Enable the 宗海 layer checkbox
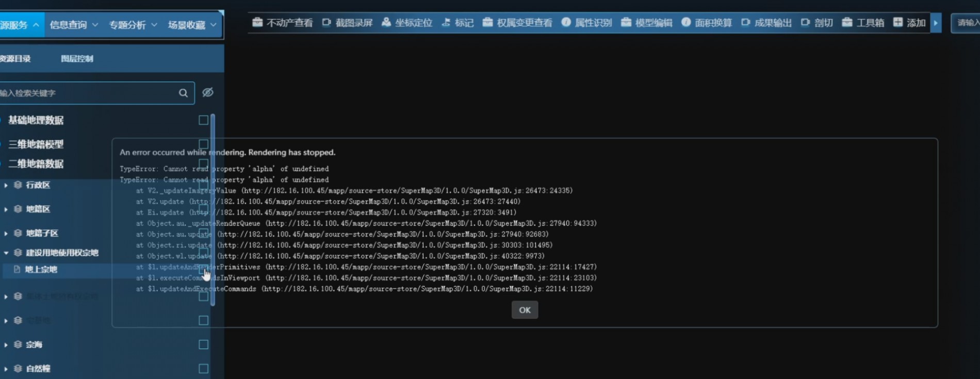This screenshot has width=980, height=379. pos(204,344)
